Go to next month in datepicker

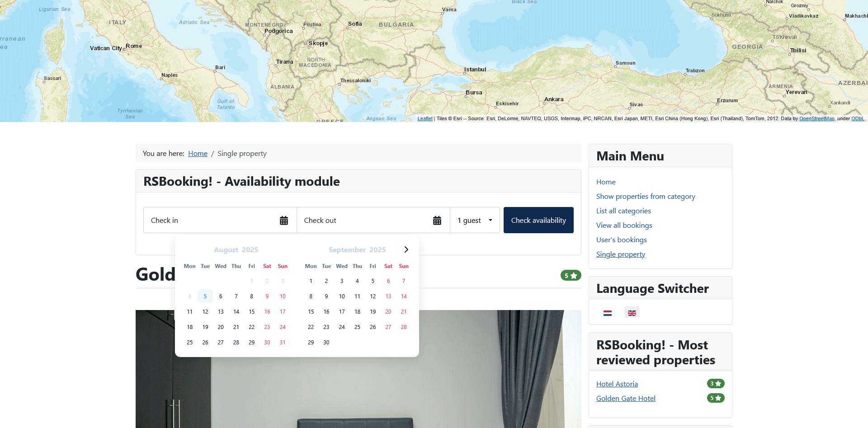(x=406, y=249)
